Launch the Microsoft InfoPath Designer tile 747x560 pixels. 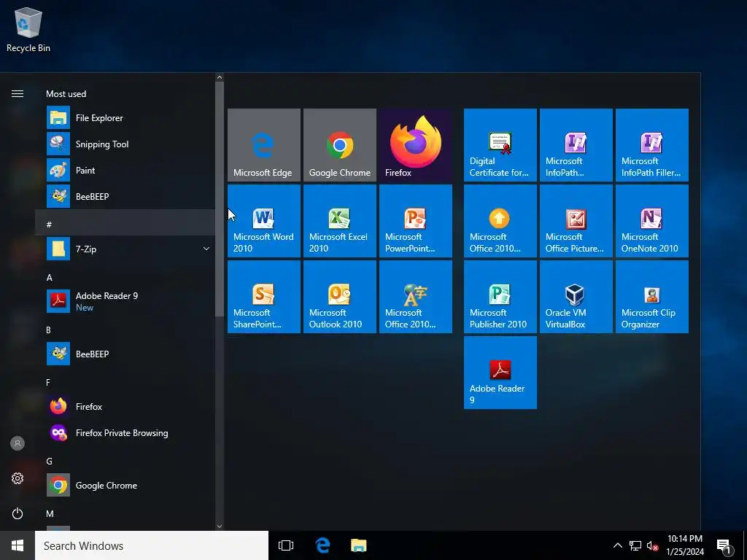coord(576,145)
